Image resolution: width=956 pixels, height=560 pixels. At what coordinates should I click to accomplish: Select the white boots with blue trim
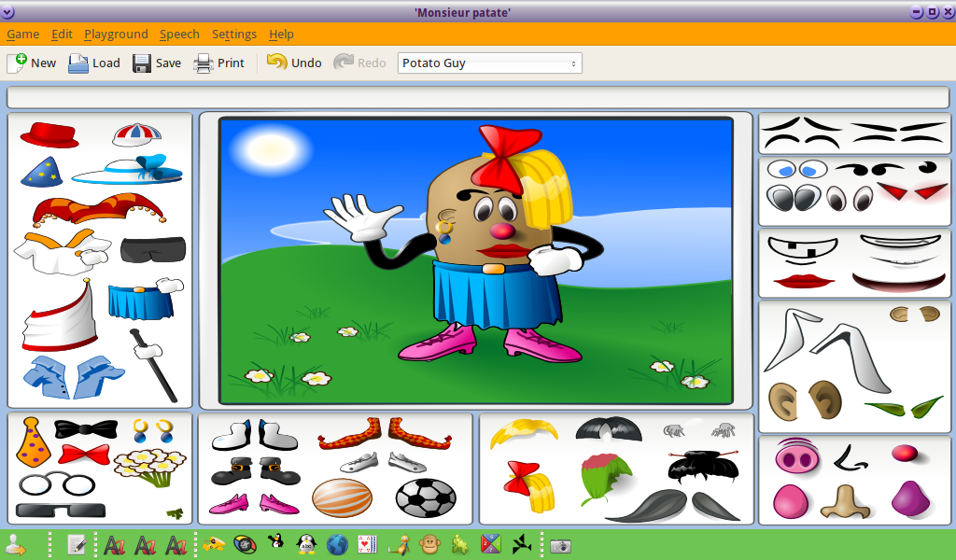tap(254, 435)
